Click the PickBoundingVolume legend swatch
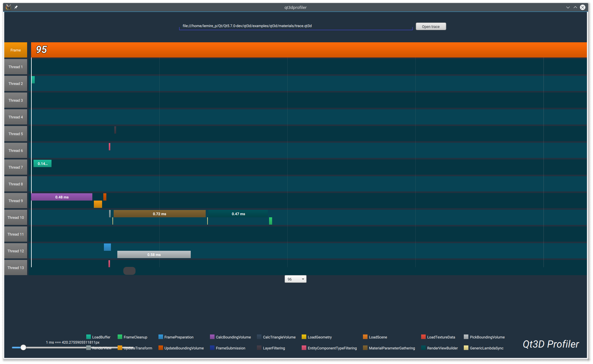This screenshot has height=364, width=593. point(466,337)
